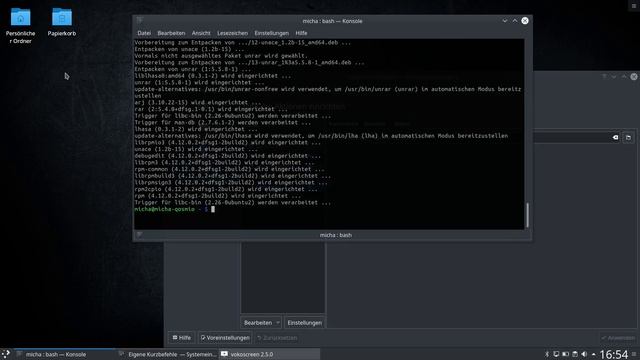Open the Papierkorb trash icon

(62, 22)
